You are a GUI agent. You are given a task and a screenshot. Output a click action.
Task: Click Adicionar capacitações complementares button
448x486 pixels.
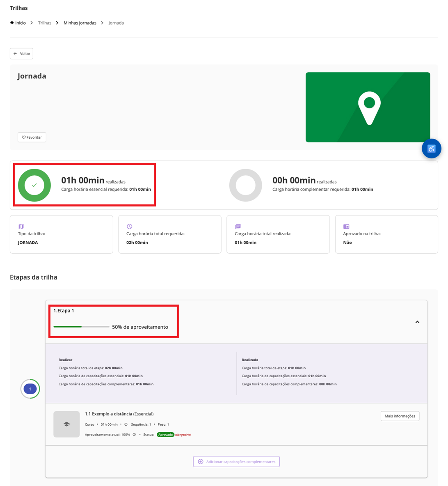[236, 461]
